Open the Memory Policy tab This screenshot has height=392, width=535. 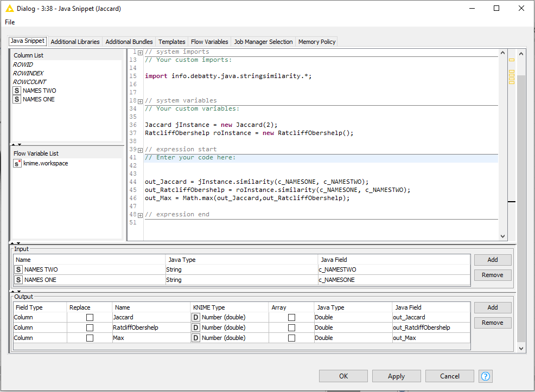pyautogui.click(x=317, y=42)
